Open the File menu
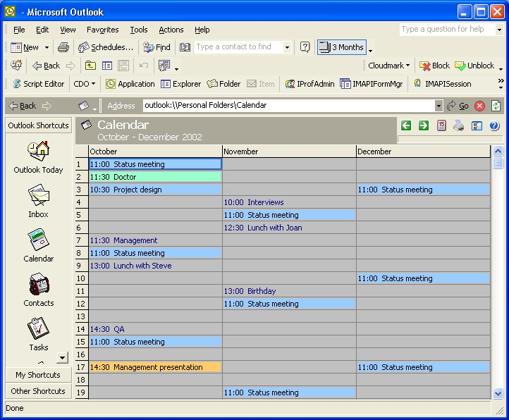This screenshot has height=420, width=509. (x=19, y=30)
